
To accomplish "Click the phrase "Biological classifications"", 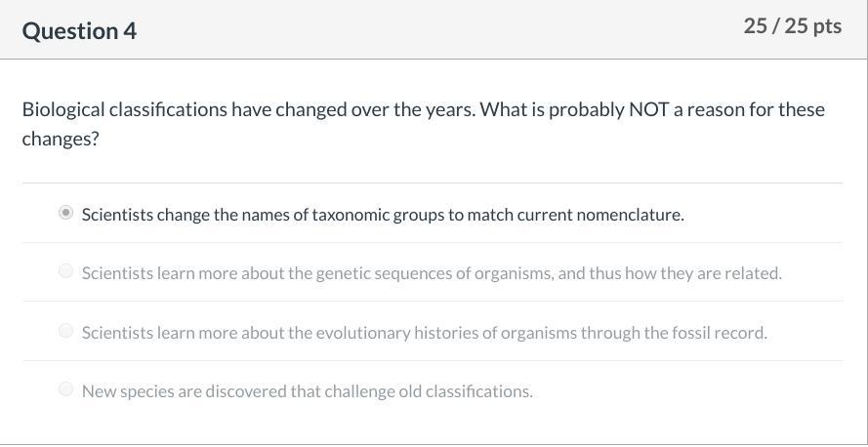I will pos(124,109).
